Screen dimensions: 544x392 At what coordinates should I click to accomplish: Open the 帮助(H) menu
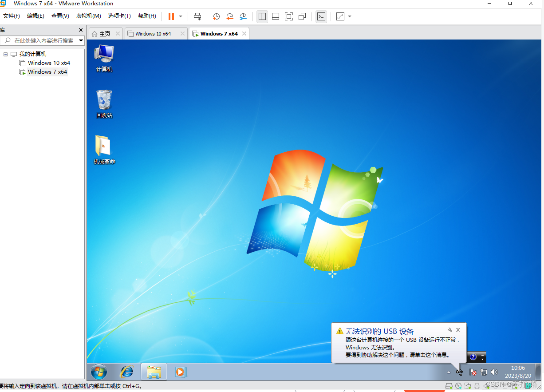tap(147, 16)
